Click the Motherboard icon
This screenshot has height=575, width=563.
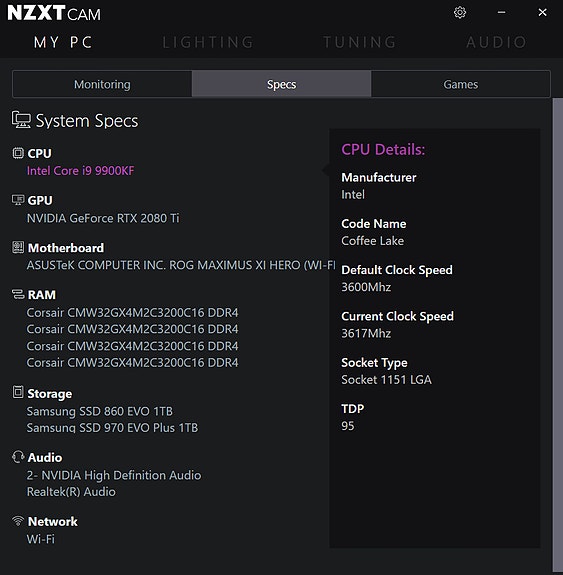(18, 247)
